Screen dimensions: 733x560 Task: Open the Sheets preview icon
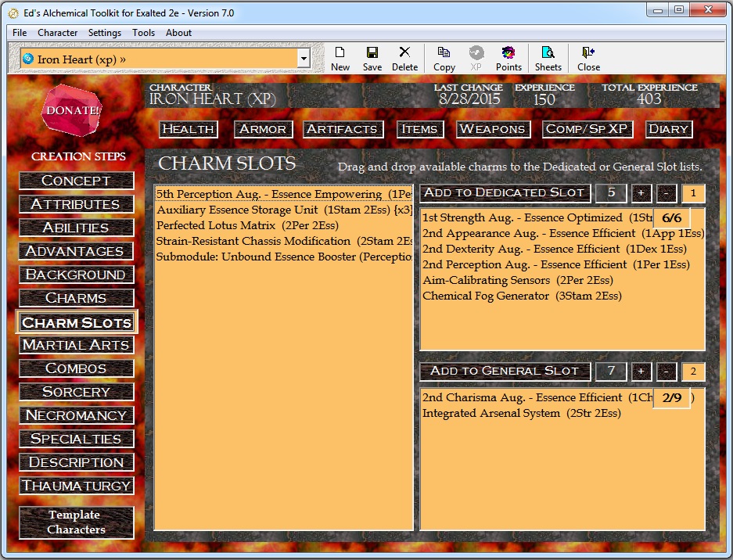548,59
